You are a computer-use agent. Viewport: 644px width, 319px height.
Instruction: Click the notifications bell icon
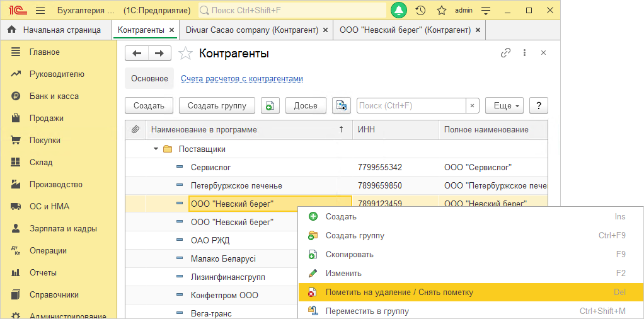(399, 10)
